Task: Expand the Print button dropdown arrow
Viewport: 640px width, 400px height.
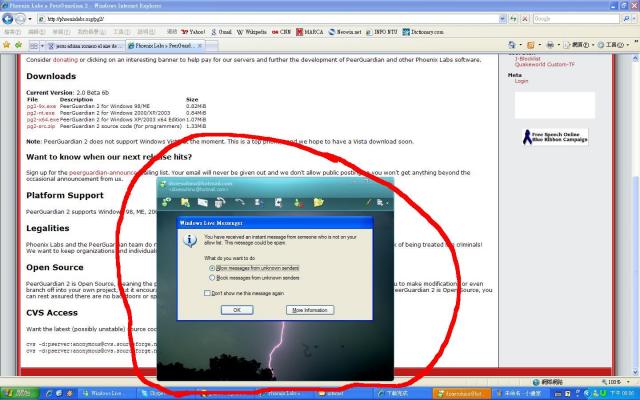Action: [x=558, y=45]
